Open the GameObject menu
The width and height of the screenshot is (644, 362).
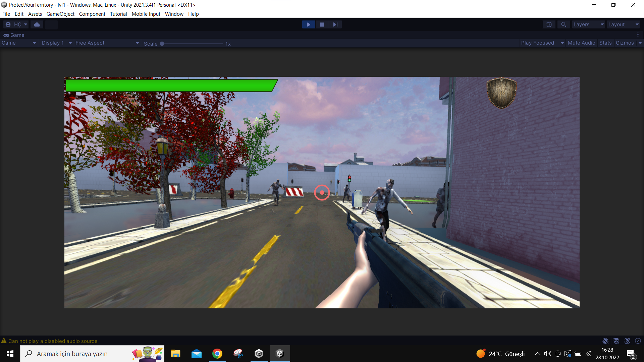tap(60, 14)
